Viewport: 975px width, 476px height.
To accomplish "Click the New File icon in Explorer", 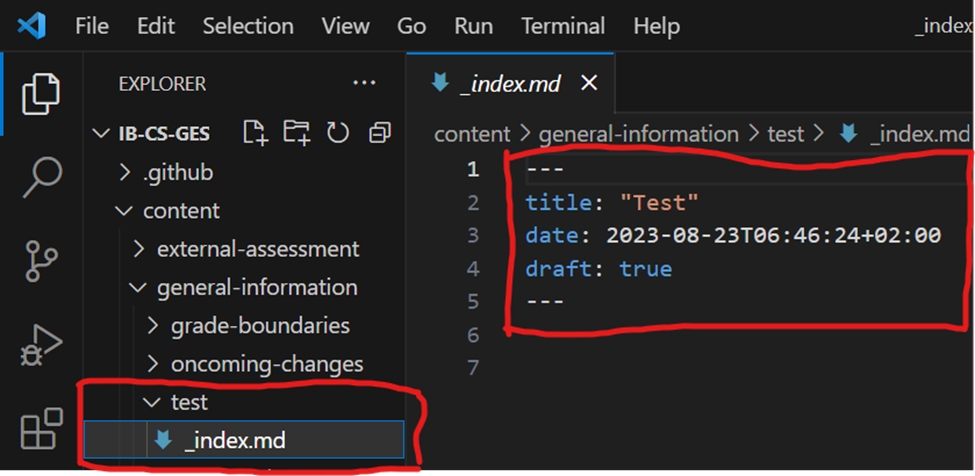I will (256, 132).
